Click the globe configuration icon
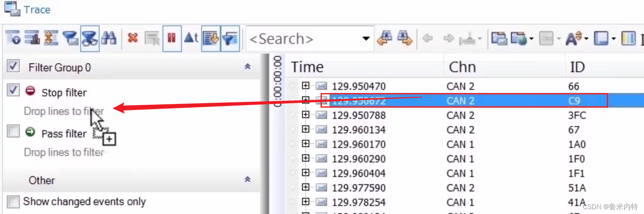 coord(519,38)
